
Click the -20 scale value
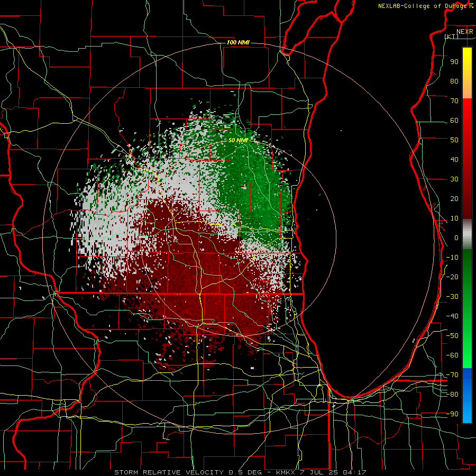pos(452,277)
